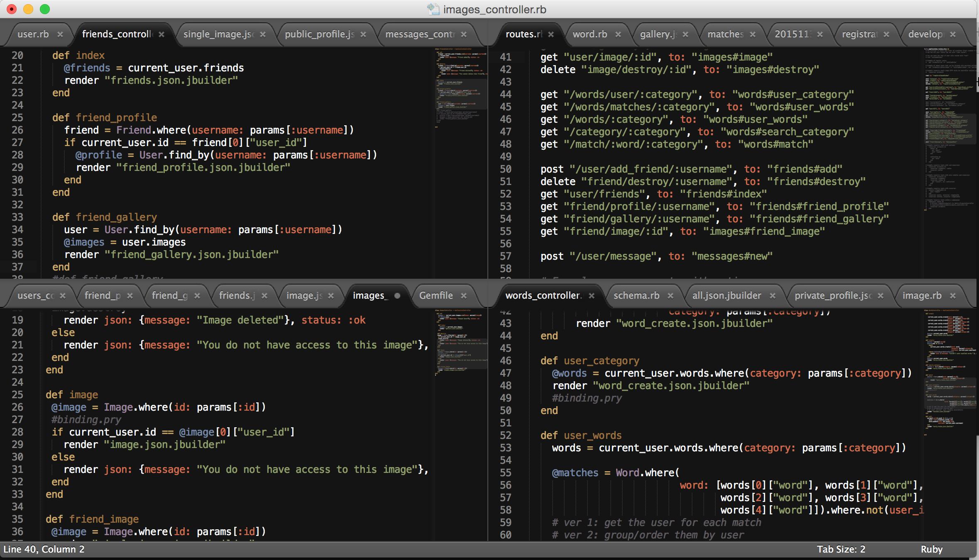Open the Ruby syntax selector
The height and width of the screenshot is (560, 979).
pos(931,549)
